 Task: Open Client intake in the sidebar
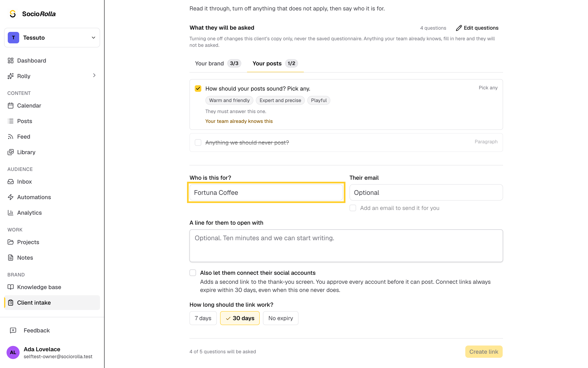tap(52, 303)
